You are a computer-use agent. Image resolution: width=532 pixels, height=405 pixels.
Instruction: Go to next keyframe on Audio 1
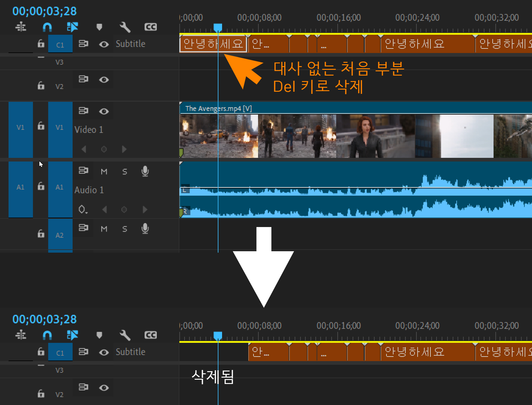click(x=145, y=209)
